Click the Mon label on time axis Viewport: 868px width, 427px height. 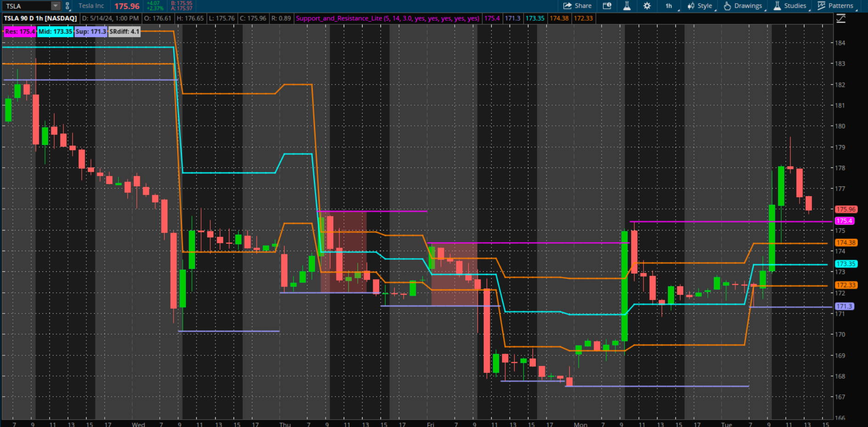pyautogui.click(x=581, y=424)
